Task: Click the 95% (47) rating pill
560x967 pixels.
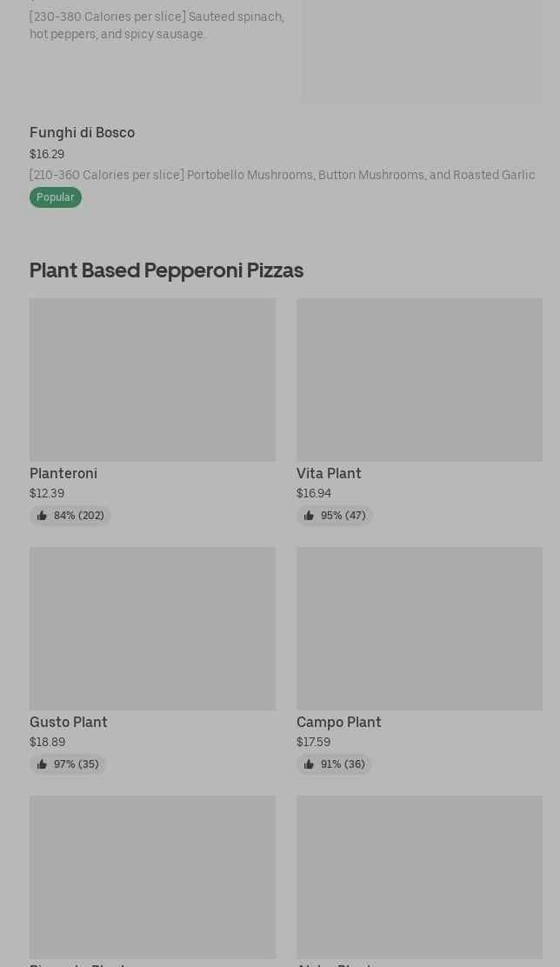Action: point(335,516)
